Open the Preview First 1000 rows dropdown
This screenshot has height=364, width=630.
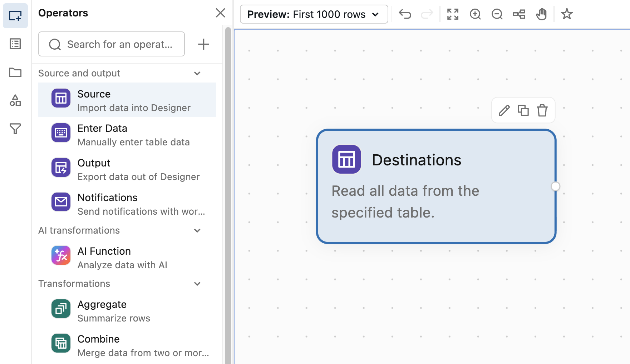[x=314, y=14]
